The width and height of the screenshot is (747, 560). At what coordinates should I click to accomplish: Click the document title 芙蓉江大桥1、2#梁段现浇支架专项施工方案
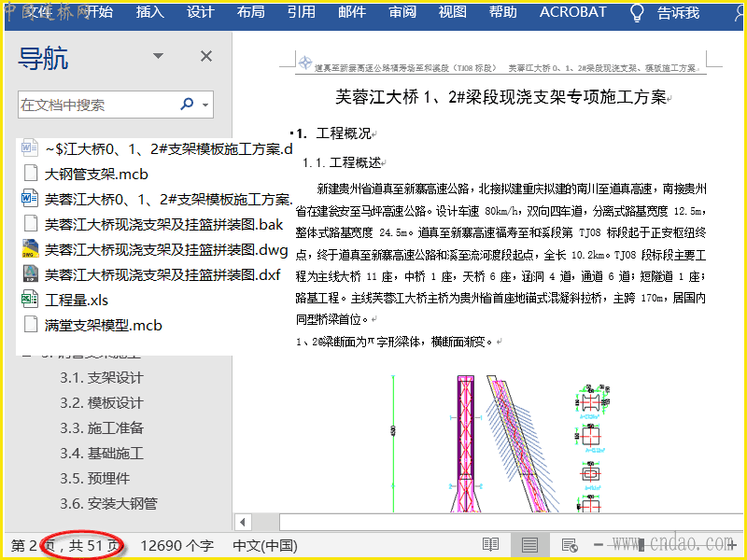(x=500, y=97)
